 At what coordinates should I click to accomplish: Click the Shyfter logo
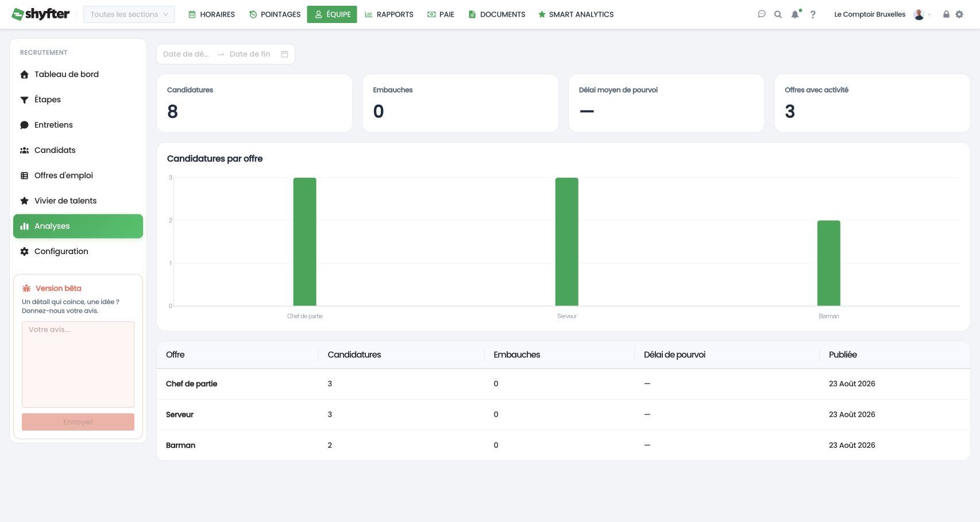pos(41,14)
